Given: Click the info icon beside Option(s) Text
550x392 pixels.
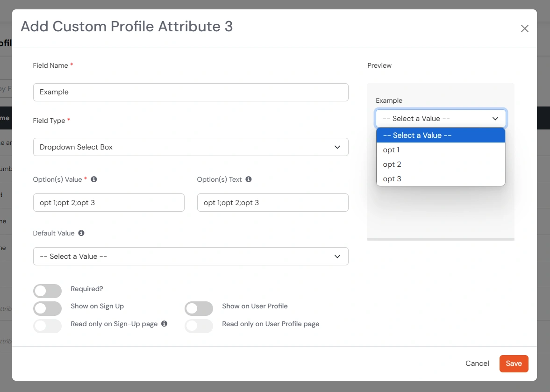Looking at the screenshot, I should coord(248,179).
